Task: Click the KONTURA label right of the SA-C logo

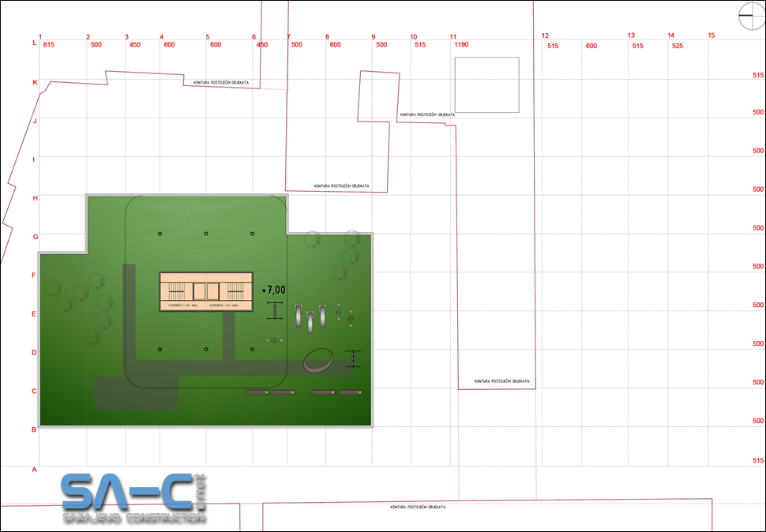Action: pos(418,507)
